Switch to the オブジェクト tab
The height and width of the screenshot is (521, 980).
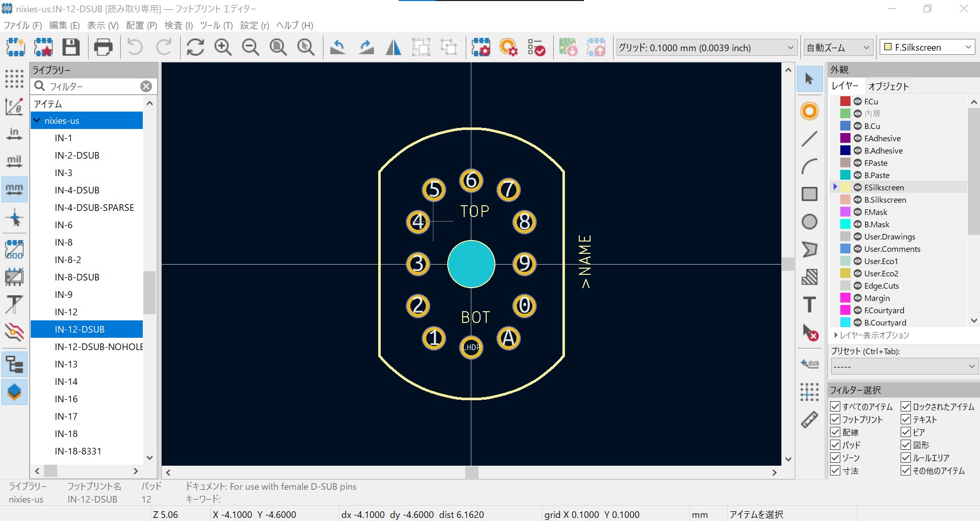(888, 86)
